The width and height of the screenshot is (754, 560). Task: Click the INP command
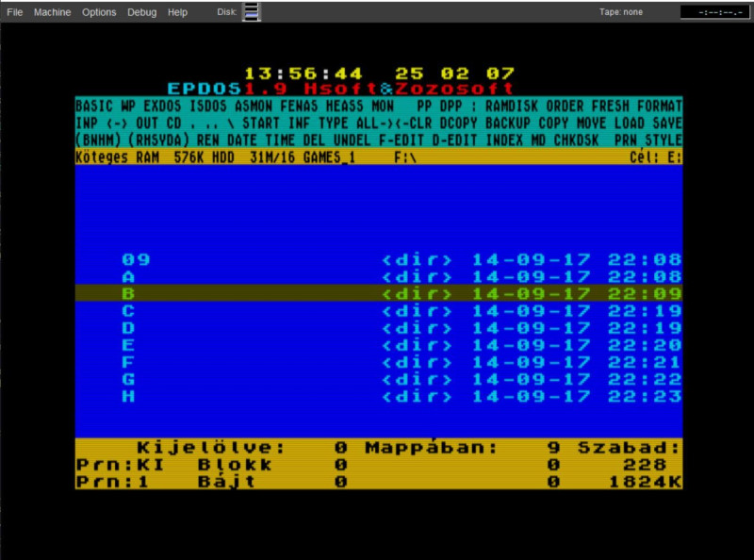point(87,124)
